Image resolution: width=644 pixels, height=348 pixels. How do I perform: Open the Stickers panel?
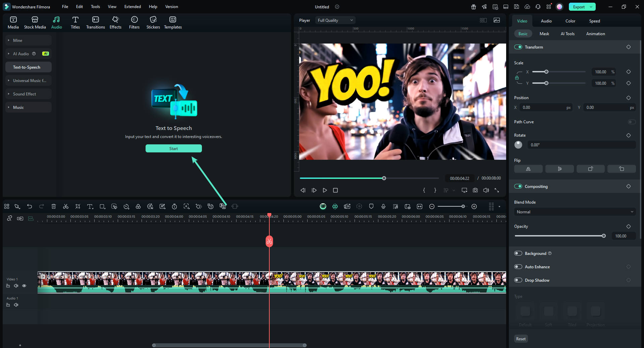coord(153,22)
